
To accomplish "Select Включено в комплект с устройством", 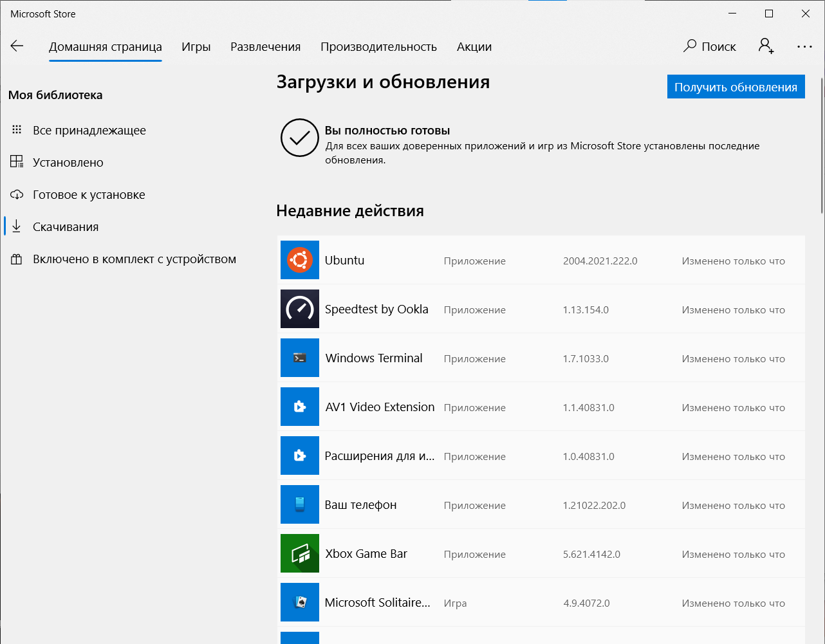I will [134, 259].
